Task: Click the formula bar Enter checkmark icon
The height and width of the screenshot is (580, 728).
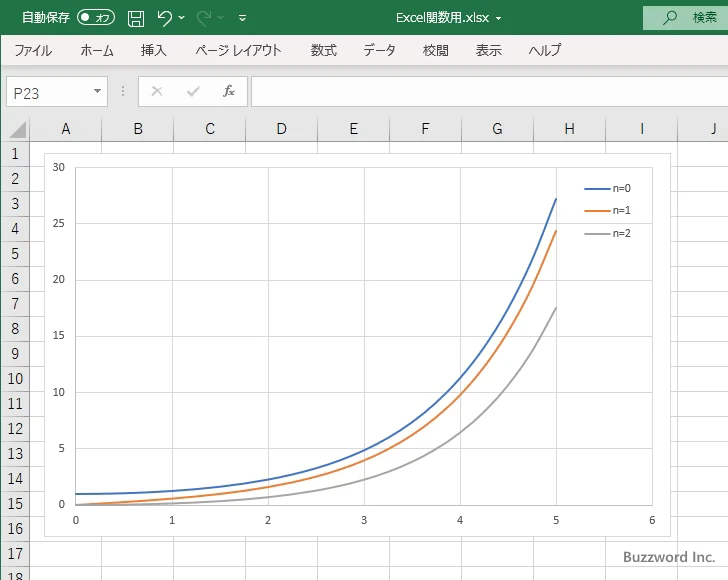Action: (193, 91)
